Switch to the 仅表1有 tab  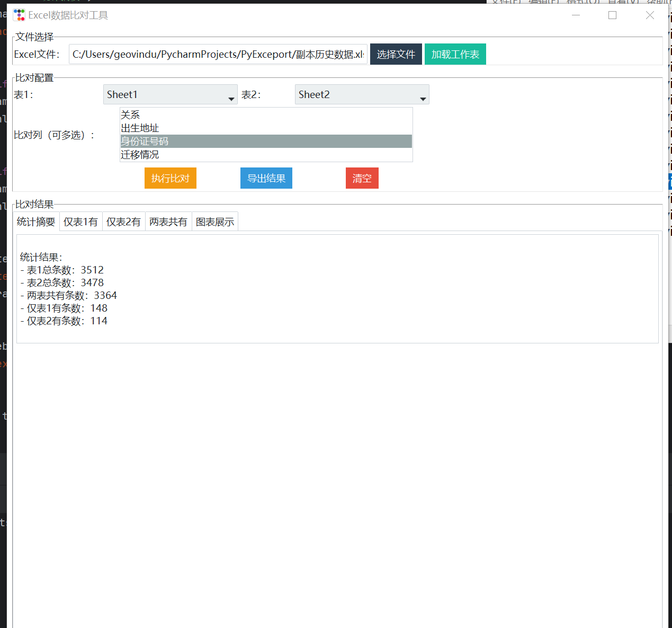(x=80, y=222)
